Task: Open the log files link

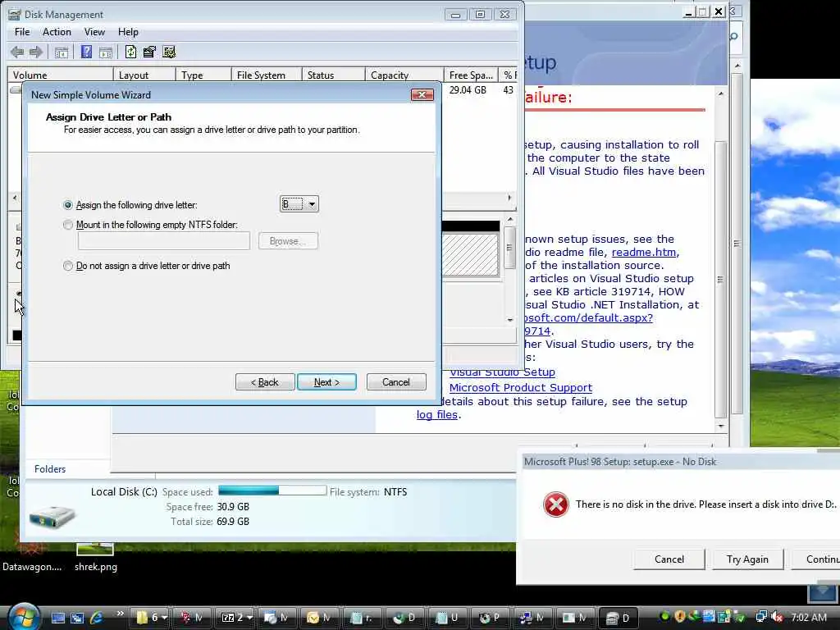Action: click(437, 414)
